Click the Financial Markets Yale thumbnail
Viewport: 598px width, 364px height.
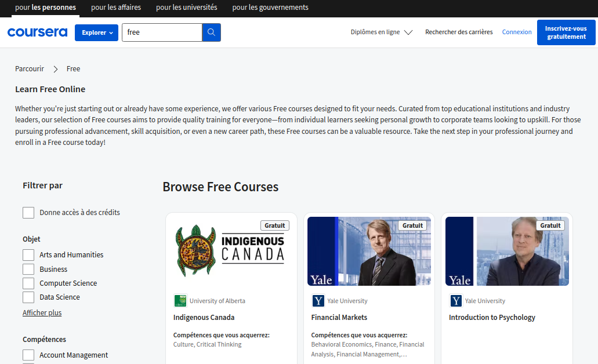(369, 251)
